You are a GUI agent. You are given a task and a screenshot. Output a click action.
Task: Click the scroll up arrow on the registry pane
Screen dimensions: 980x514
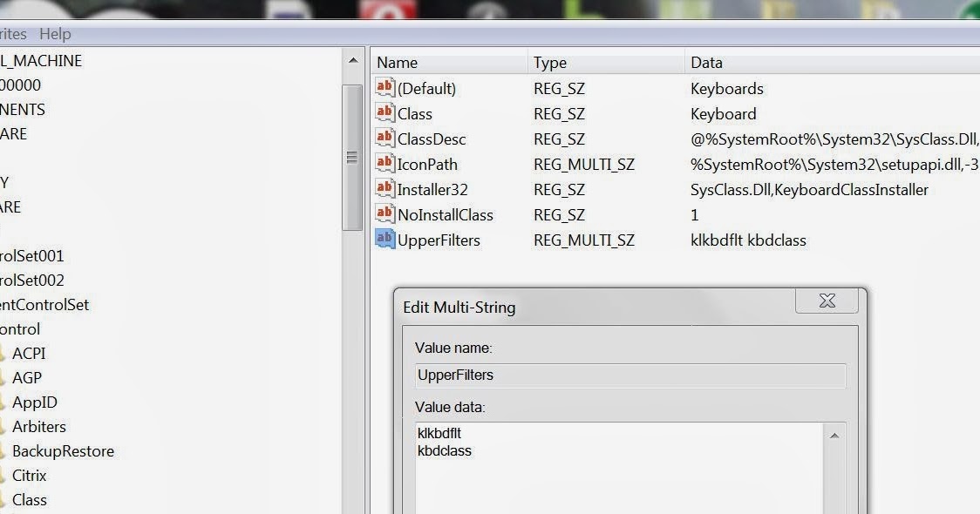pos(353,60)
